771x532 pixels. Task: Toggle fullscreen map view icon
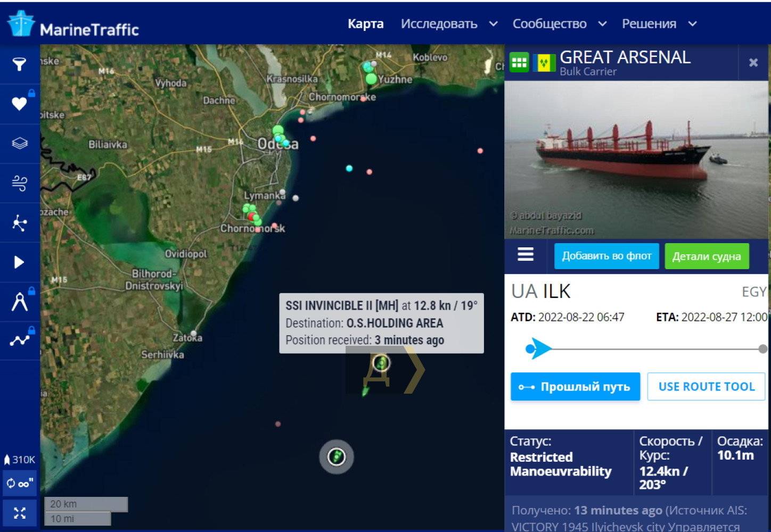click(20, 513)
